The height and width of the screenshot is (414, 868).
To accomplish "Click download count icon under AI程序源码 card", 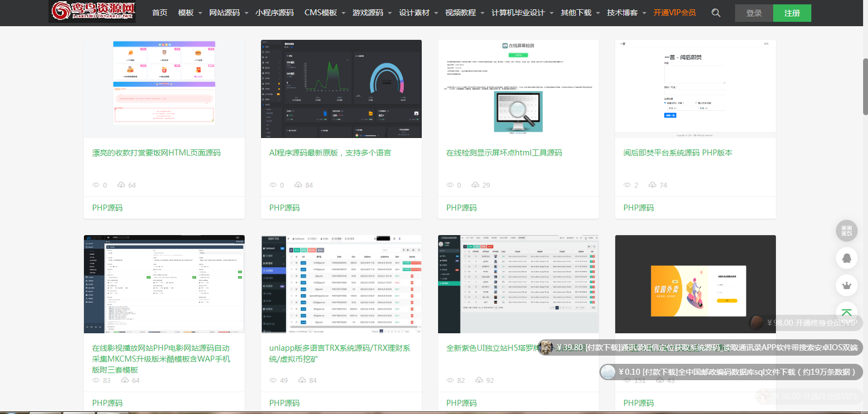I will 298,185.
